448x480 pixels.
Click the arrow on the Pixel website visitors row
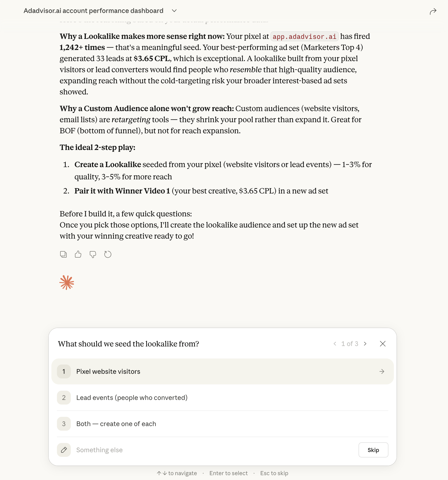click(x=382, y=372)
